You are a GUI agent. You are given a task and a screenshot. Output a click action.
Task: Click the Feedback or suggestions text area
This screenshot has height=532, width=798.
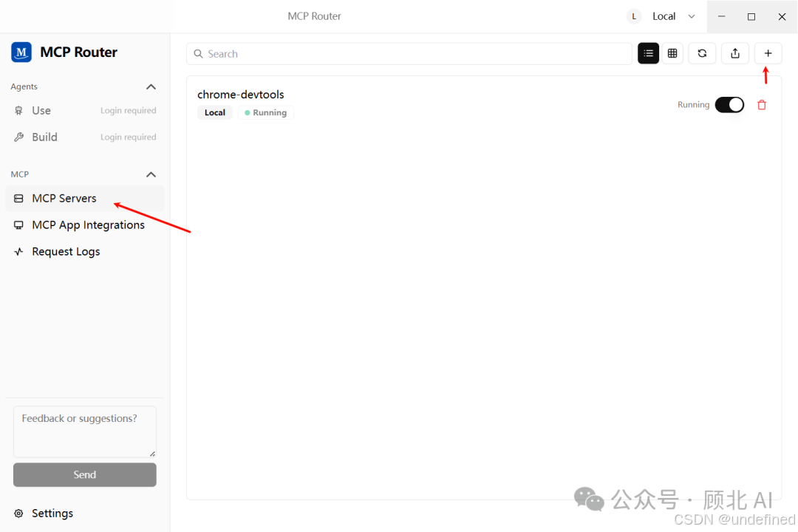[x=84, y=432]
